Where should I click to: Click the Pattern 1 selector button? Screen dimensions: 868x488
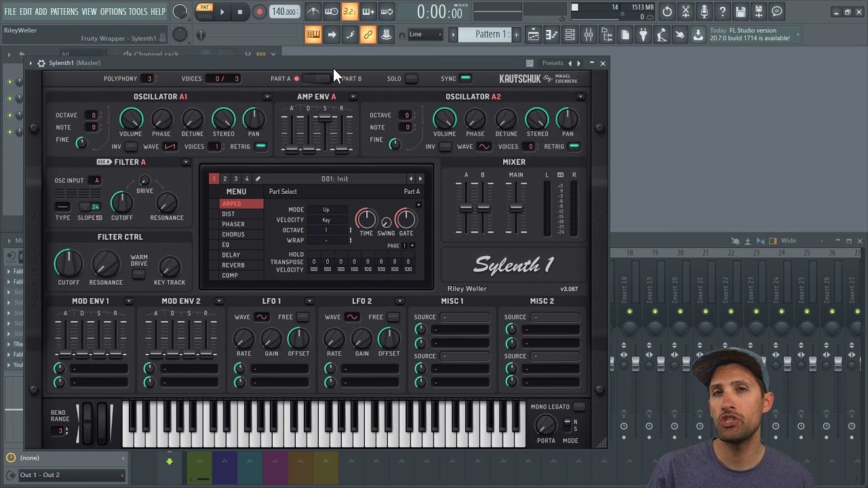(x=486, y=35)
